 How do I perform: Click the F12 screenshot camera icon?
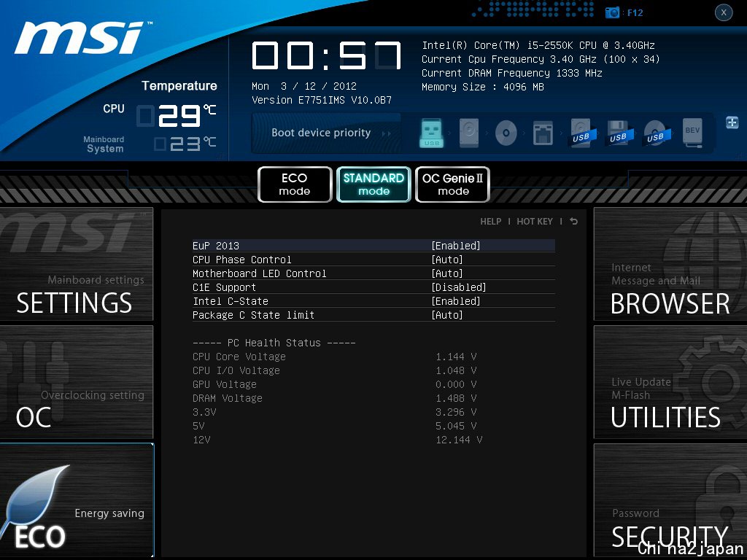pos(612,13)
